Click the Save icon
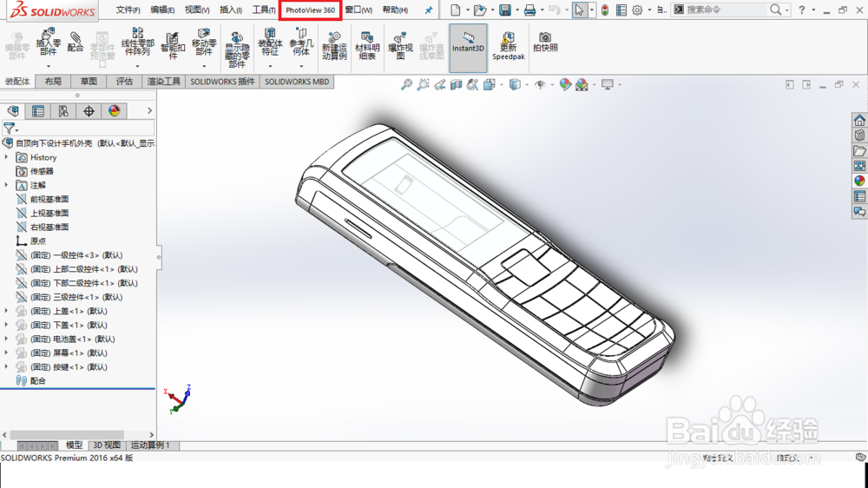 point(505,10)
